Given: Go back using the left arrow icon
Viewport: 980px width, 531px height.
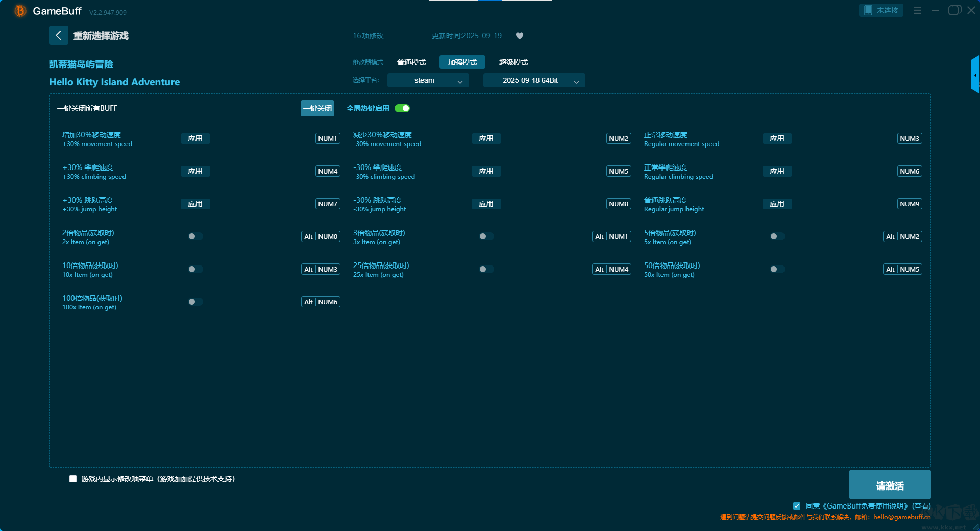Looking at the screenshot, I should pos(59,35).
